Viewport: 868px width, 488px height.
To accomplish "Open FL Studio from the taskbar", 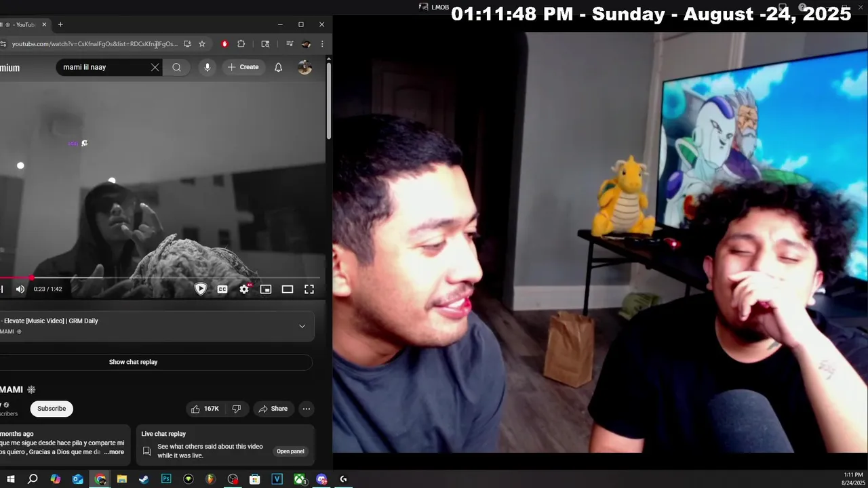I will click(210, 479).
